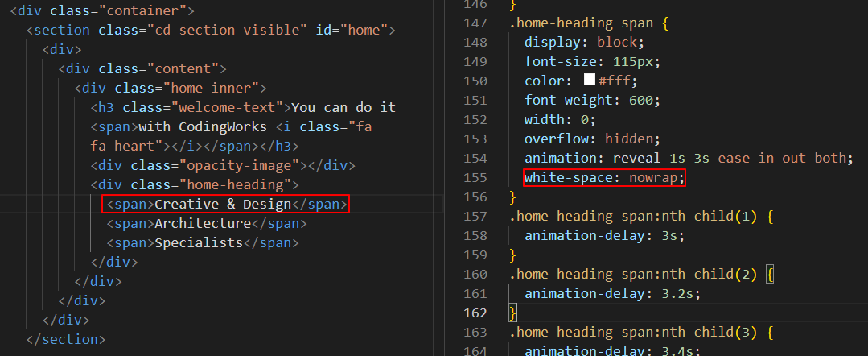
Task: Click the span:nth-child(1) selector line
Action: point(642,217)
